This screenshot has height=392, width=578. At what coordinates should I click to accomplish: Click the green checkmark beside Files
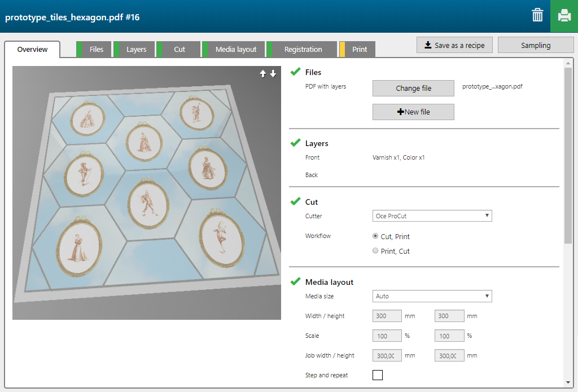[295, 72]
